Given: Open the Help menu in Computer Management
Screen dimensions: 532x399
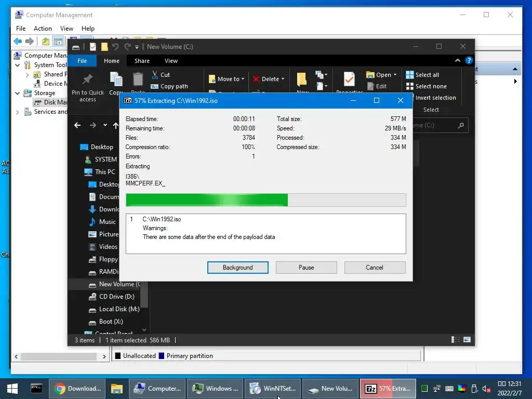Looking at the screenshot, I should (x=88, y=29).
